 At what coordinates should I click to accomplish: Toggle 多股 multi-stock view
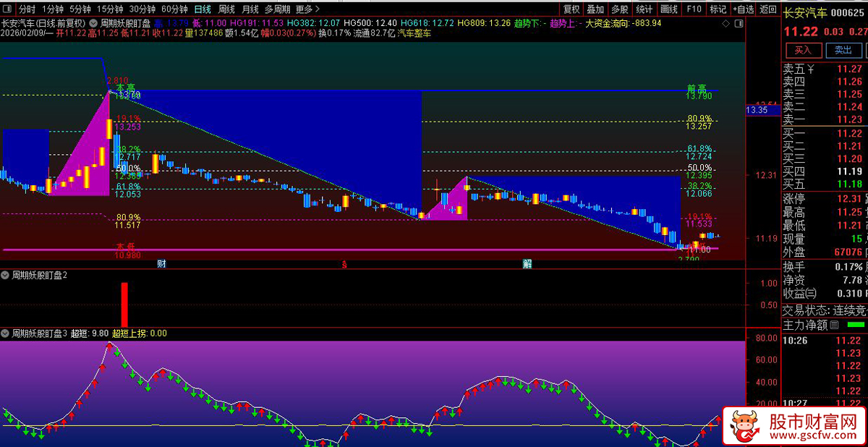[619, 9]
